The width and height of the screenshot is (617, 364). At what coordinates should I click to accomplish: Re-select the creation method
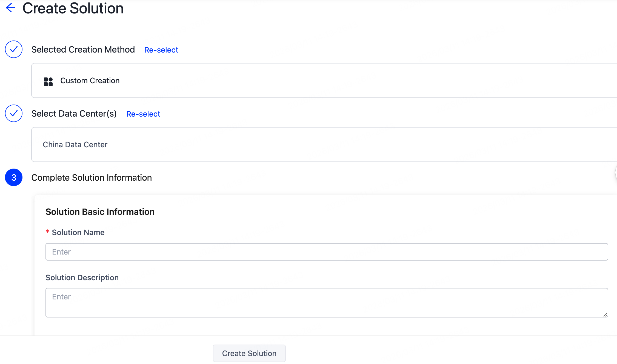pyautogui.click(x=161, y=50)
